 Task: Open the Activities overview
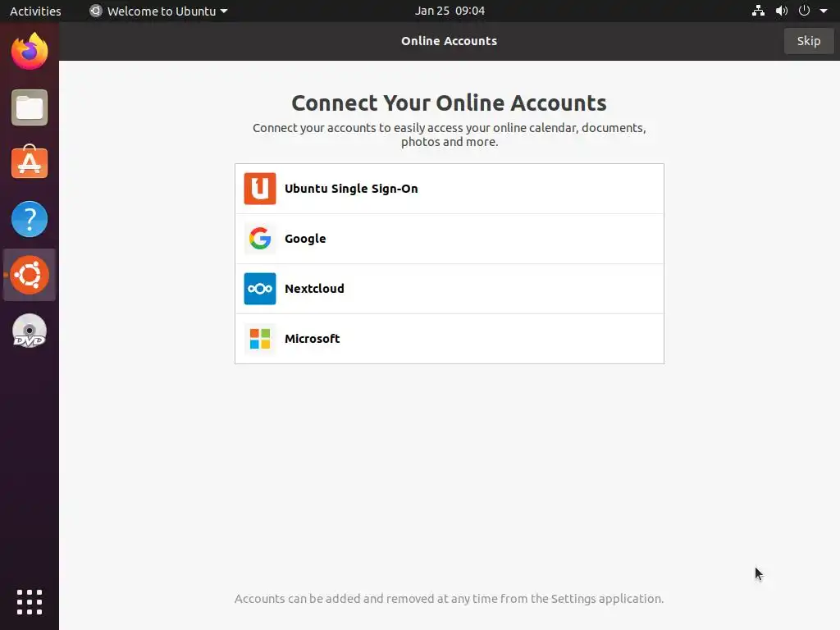[35, 11]
